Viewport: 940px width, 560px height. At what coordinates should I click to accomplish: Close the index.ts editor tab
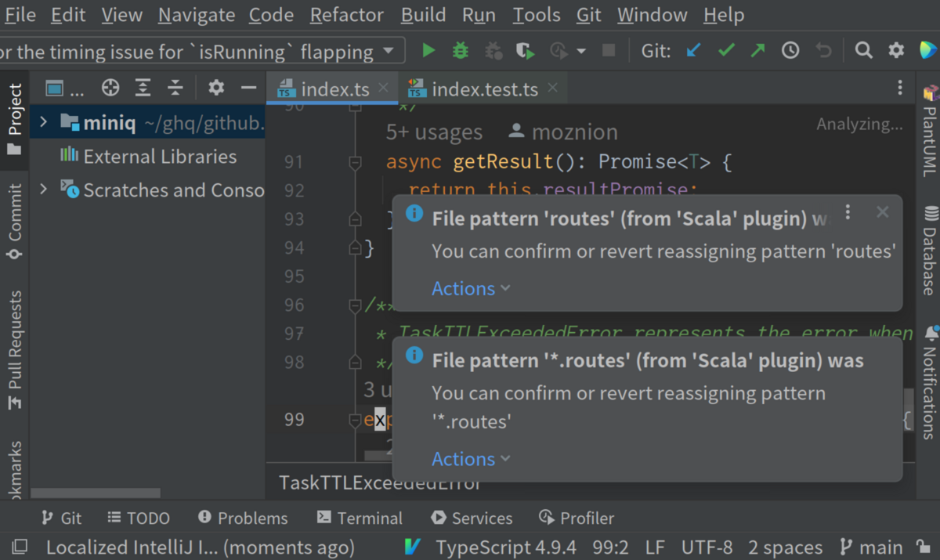point(383,88)
